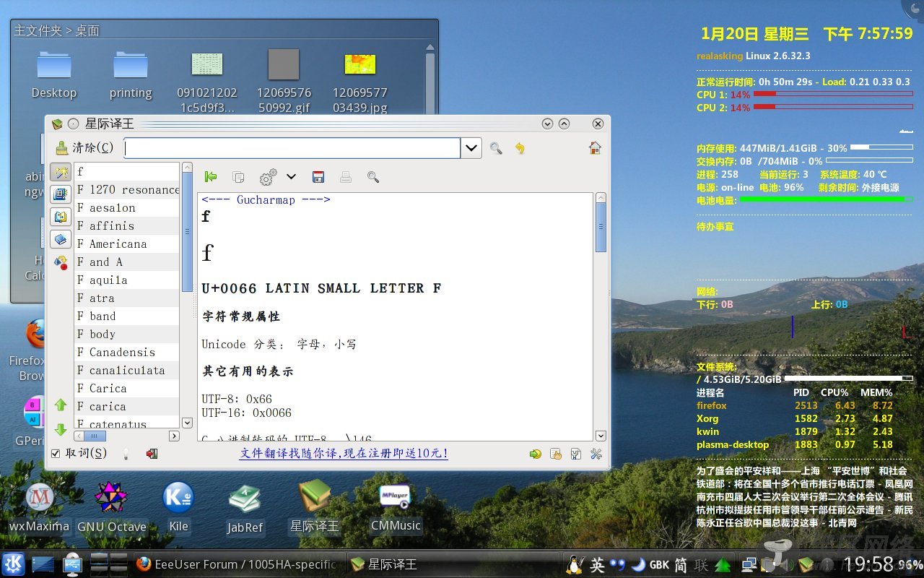Click the magnifier search icon beside input
This screenshot has width=924, height=578.
tap(496, 148)
